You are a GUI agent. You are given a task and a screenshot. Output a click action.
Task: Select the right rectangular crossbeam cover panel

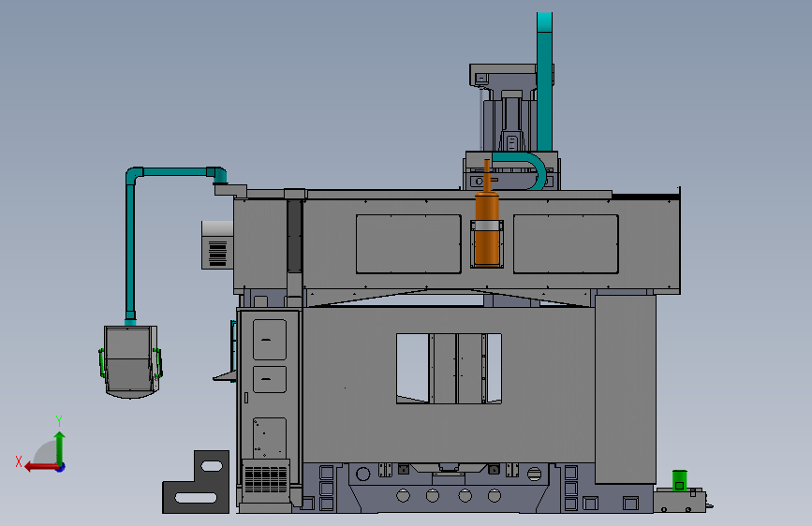(566, 244)
